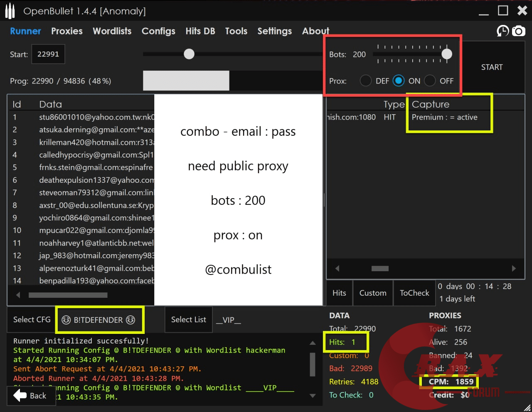Click the grey progress bar
Viewport: 532px width, 412px height.
click(x=186, y=81)
